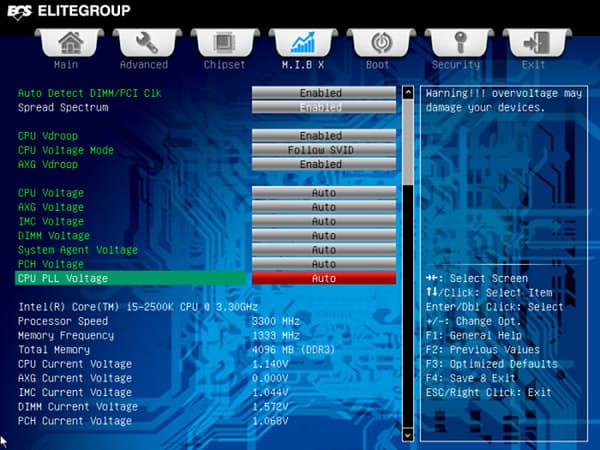Open the CPU Voltage Auto field
600x450 pixels.
[324, 193]
